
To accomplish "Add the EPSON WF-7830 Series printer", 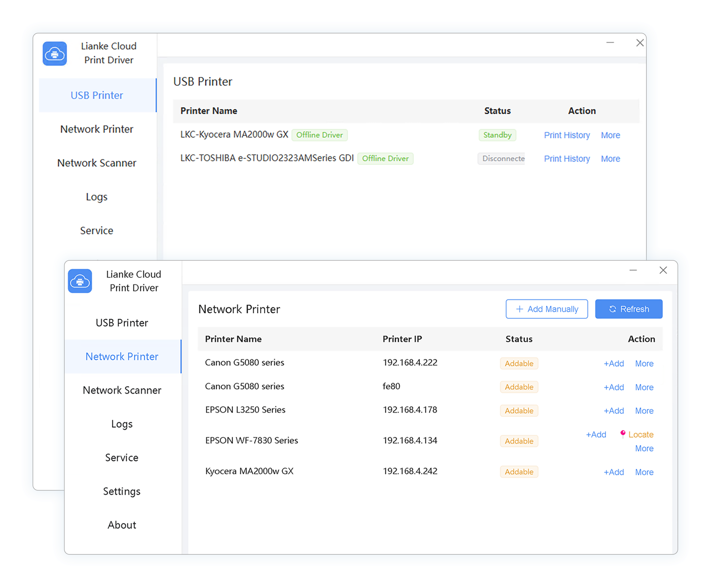I will pyautogui.click(x=596, y=435).
